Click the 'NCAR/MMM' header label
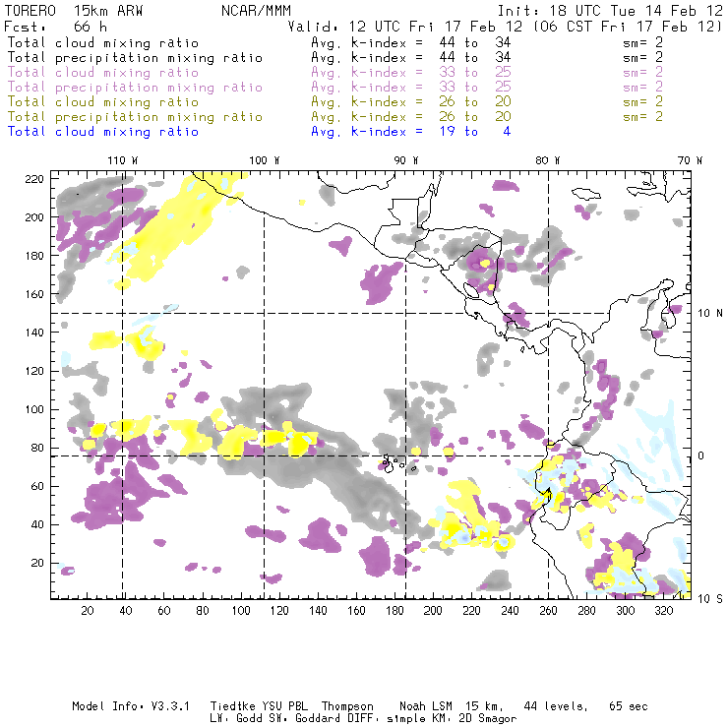728x728 pixels. click(256, 10)
